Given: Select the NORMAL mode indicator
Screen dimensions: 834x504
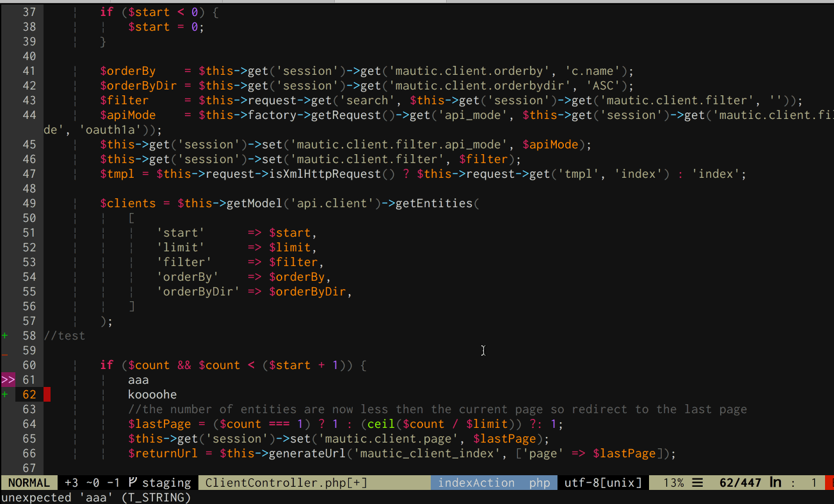Looking at the screenshot, I should click(x=29, y=482).
